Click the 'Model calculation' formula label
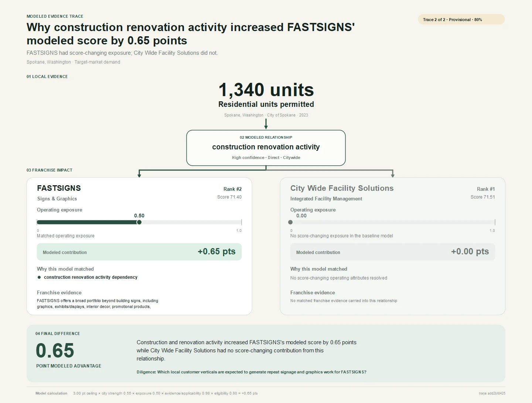This screenshot has height=403, width=532. pyautogui.click(x=51, y=393)
